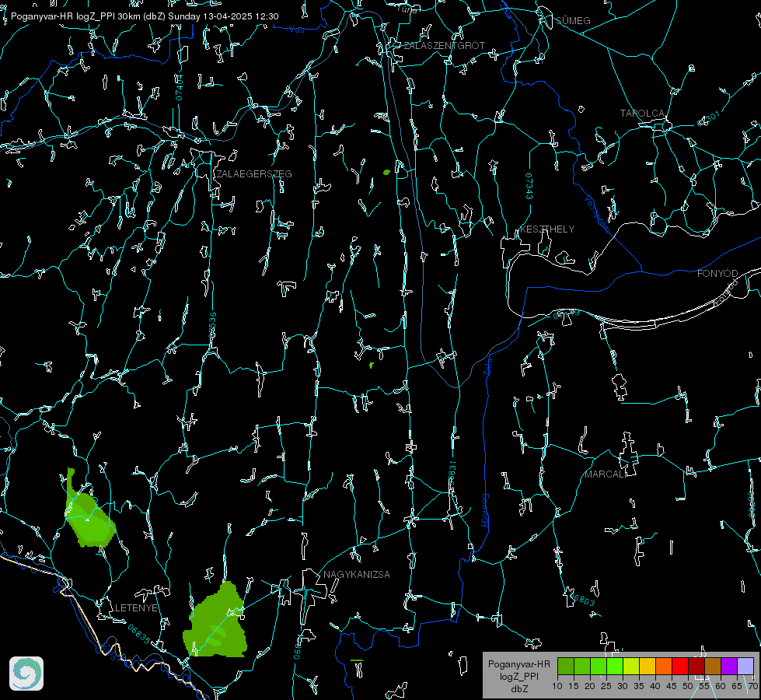
Task: Click the KESZTHELY city label
Action: [x=547, y=229]
